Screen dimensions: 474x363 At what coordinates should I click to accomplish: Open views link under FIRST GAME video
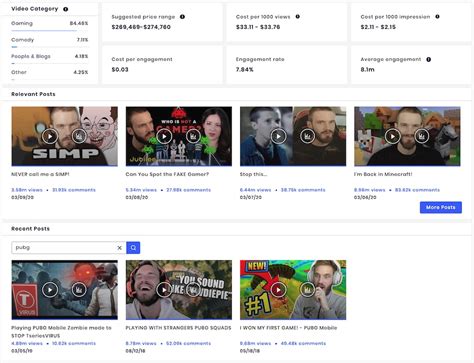click(256, 343)
